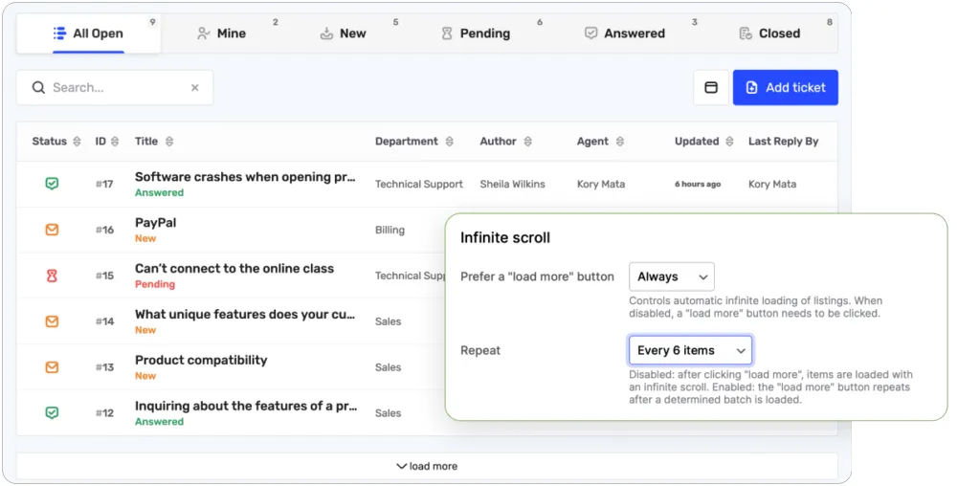Sort by Title column arrows
Image resolution: width=980 pixels, height=486 pixels.
(x=169, y=142)
